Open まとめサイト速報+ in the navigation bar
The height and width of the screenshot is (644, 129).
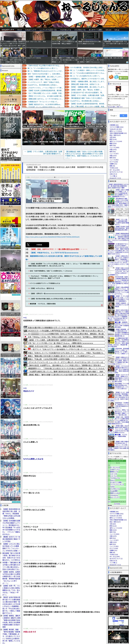[96, 30]
